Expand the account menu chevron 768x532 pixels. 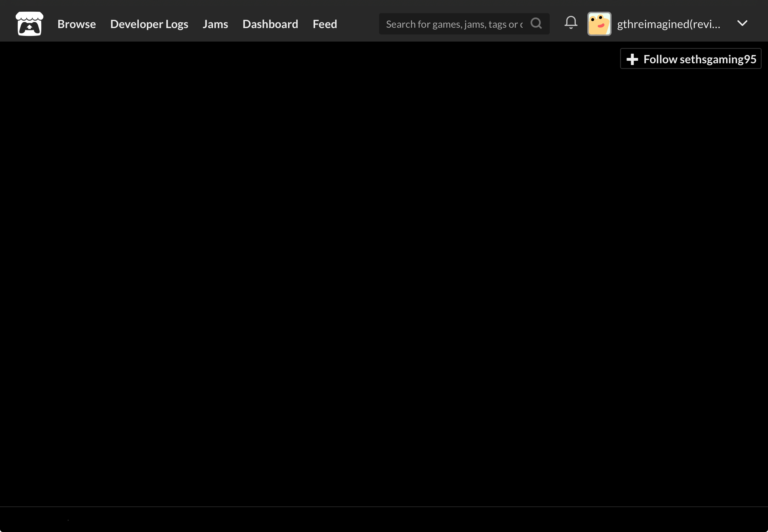[742, 23]
